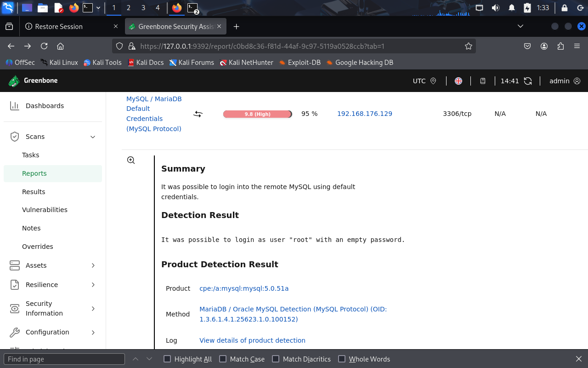Open the manual/help book icon

(x=483, y=80)
